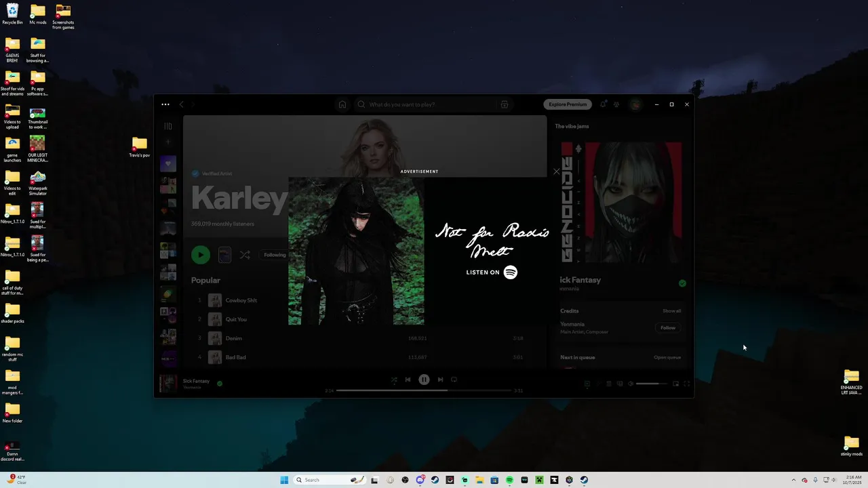This screenshot has height=488, width=868.
Task: Toggle the saved checkmark beside Sick Fantasy title
Action: pyautogui.click(x=682, y=283)
